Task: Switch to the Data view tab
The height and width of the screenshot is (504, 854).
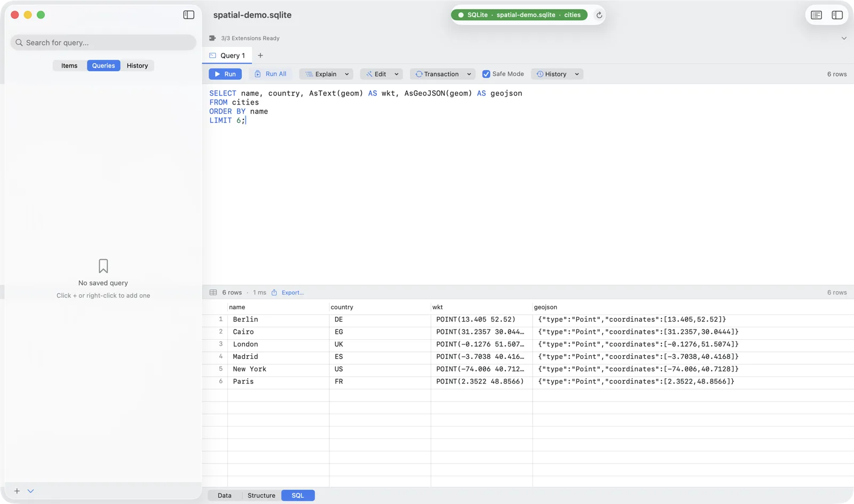Action: tap(225, 495)
